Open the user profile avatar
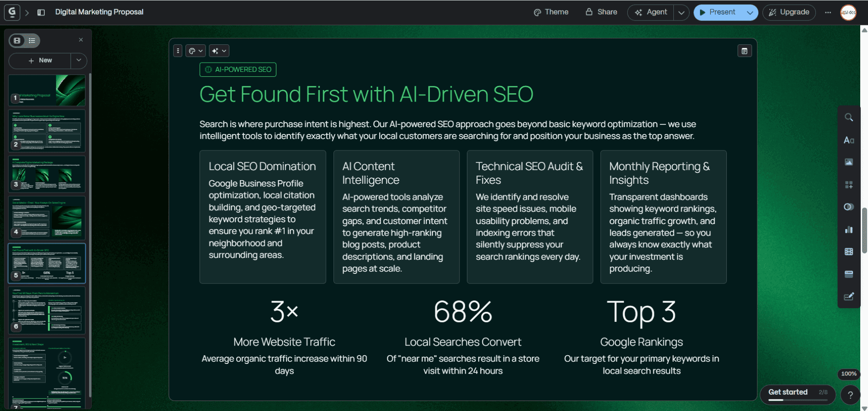Screen dimensions: 868x411 848,12
